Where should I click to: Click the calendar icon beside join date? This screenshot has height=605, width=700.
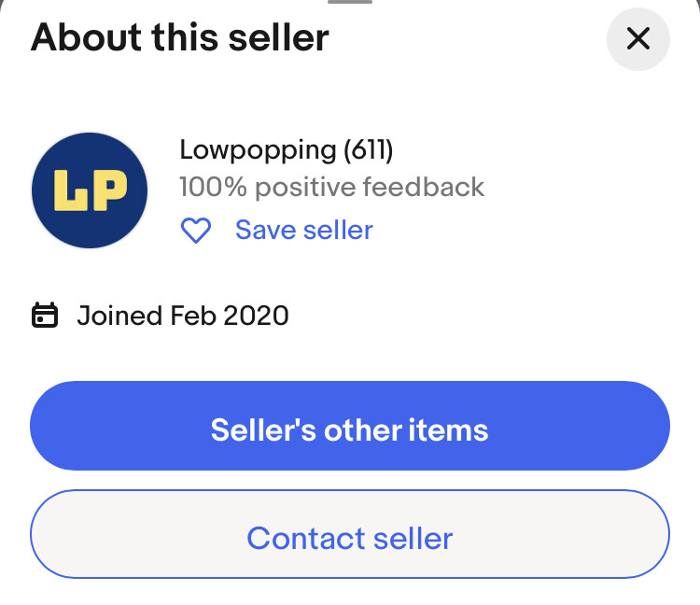(45, 316)
